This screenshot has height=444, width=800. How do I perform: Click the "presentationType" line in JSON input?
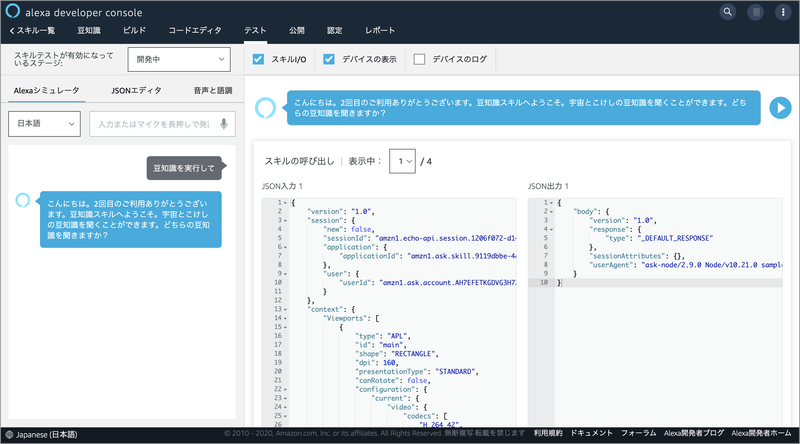[x=417, y=372]
